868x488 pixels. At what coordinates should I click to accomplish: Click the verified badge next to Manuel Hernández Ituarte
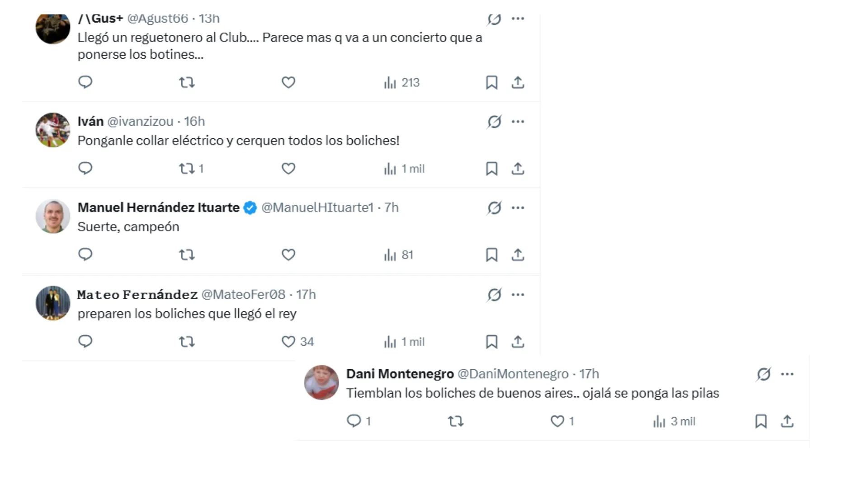coord(250,208)
